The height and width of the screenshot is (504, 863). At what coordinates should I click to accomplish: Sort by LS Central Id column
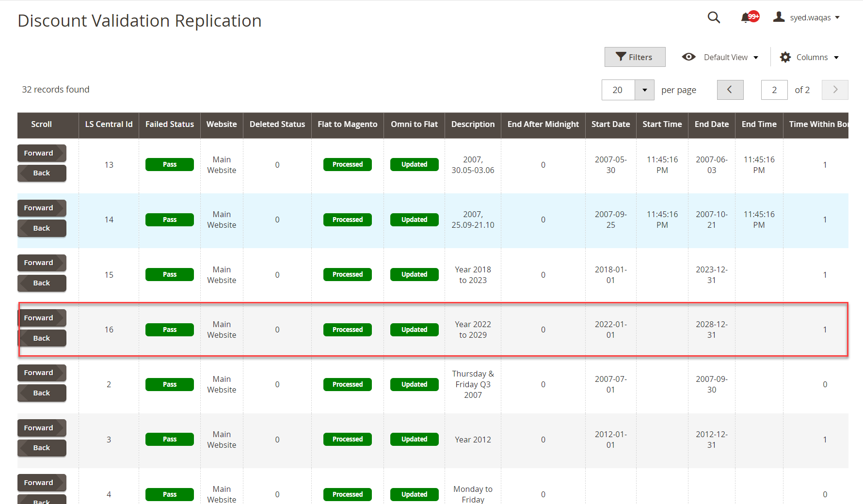point(109,125)
